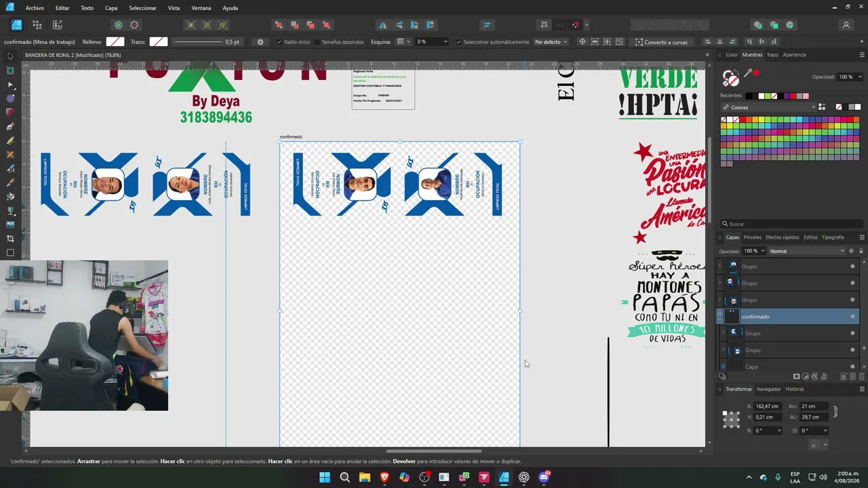The image size is (868, 488).
Task: Open the Alignment options icon
Action: 487,25
